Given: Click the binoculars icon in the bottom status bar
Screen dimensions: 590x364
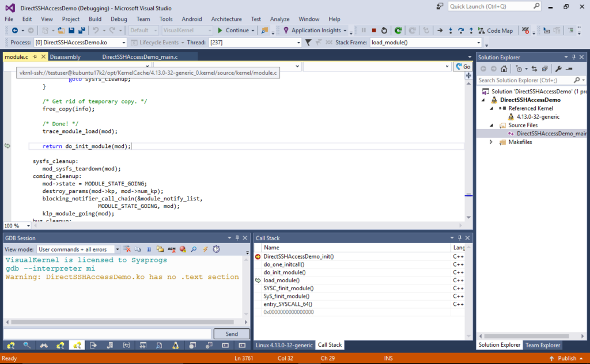Looking at the screenshot, I should [x=44, y=345].
